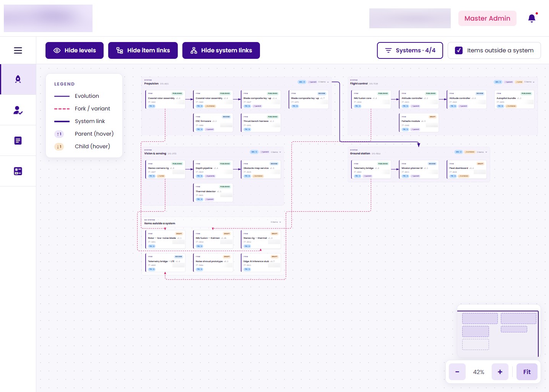The image size is (549, 392).
Task: Click the Fork / variant legend entry
Action: coord(82,109)
